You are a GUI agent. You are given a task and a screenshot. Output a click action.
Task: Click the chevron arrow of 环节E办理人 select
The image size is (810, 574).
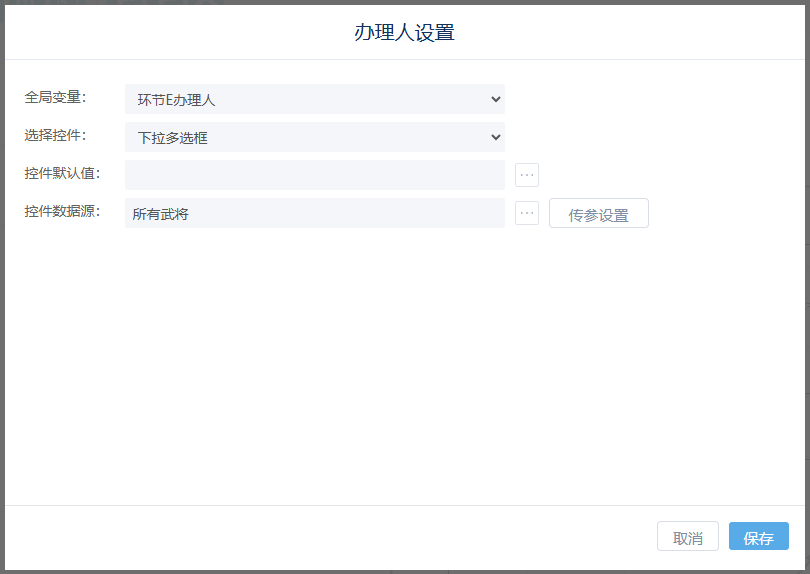[495, 99]
